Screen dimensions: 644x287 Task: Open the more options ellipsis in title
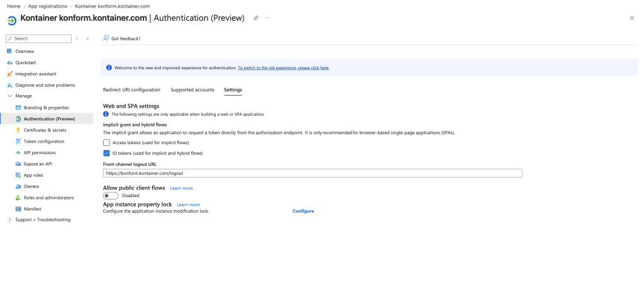pyautogui.click(x=267, y=18)
